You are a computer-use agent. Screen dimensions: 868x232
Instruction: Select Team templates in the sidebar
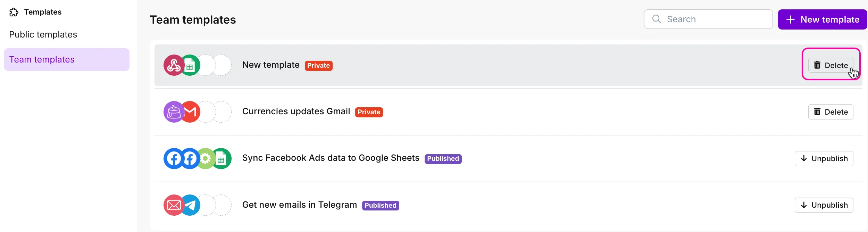(67, 59)
